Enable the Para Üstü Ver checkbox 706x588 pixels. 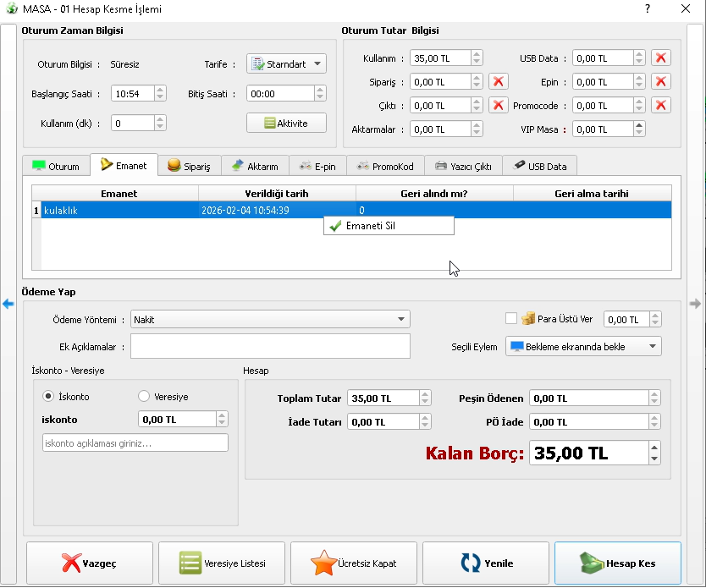click(x=510, y=319)
